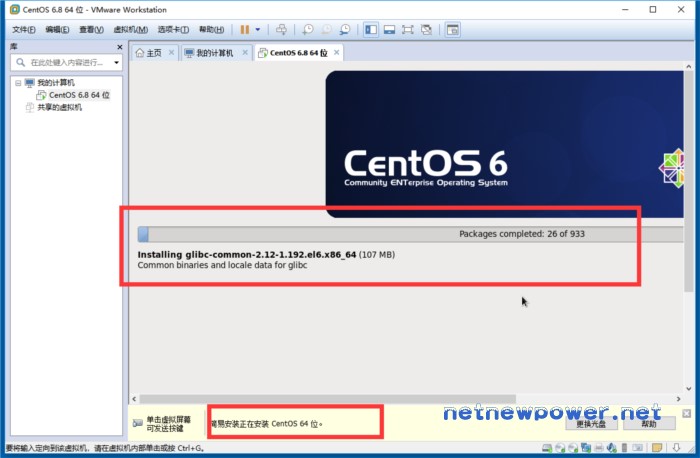Click the scroll up arrow of VM view
This screenshot has width=700, height=458.
[x=689, y=67]
